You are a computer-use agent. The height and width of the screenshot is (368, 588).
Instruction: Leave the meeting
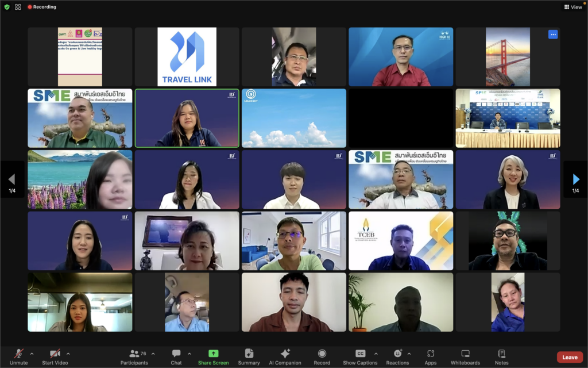click(x=570, y=357)
